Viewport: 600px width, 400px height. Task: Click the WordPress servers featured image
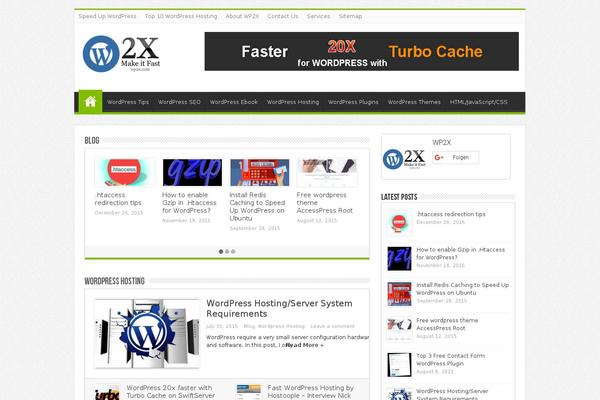[147, 333]
